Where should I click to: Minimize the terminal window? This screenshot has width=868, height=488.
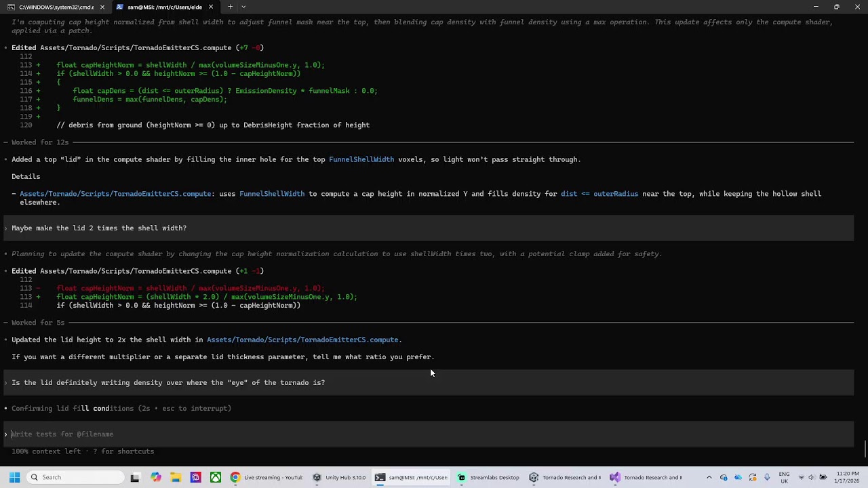(x=816, y=7)
